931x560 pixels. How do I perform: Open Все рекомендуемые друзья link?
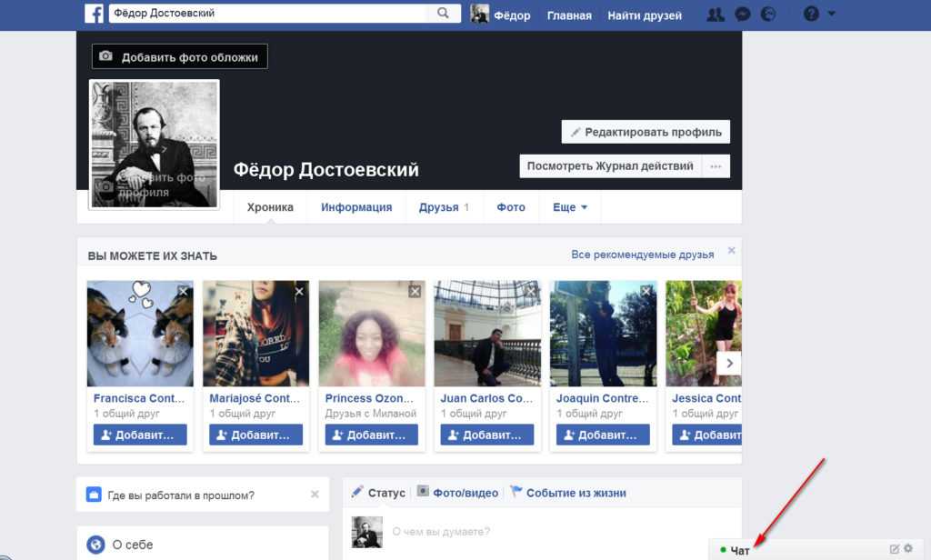(643, 255)
